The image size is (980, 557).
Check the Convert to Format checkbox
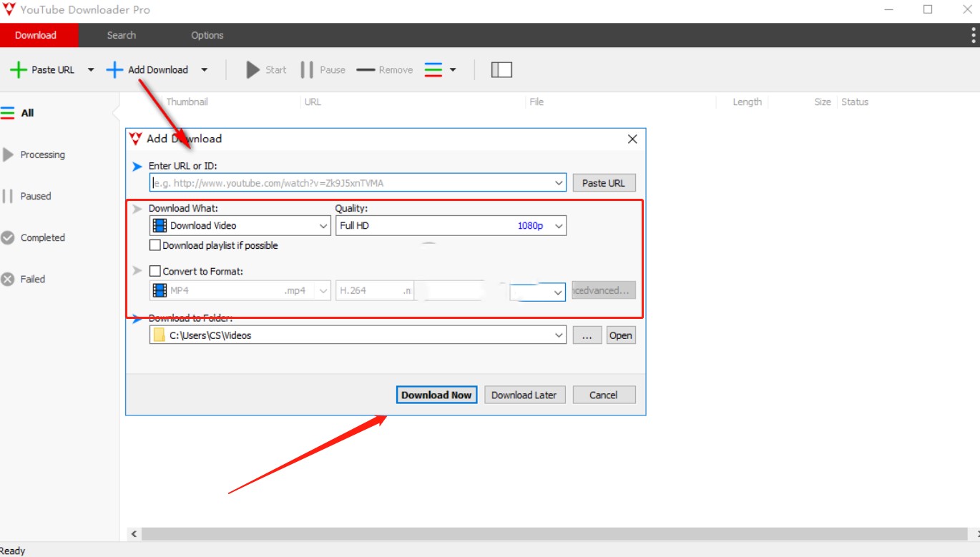coord(155,271)
